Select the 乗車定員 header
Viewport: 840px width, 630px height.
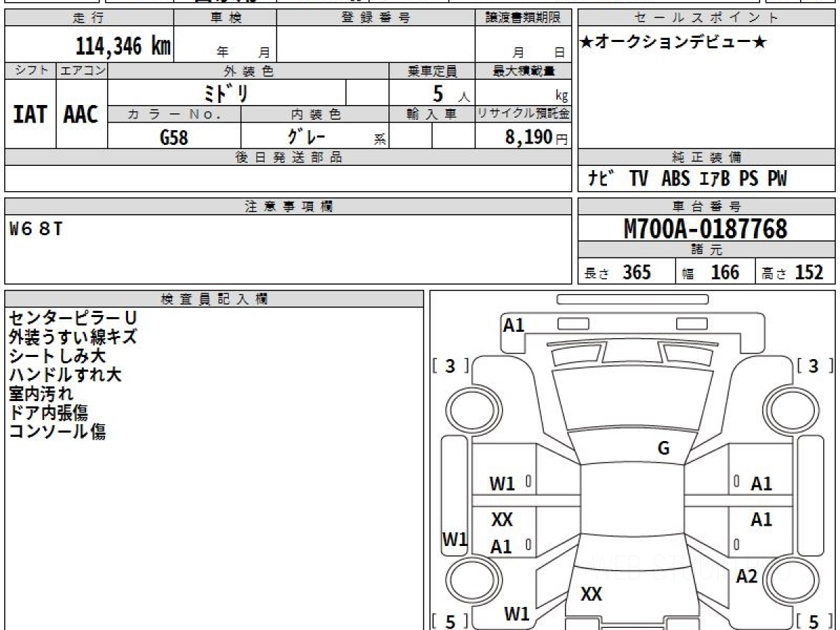pyautogui.click(x=432, y=71)
